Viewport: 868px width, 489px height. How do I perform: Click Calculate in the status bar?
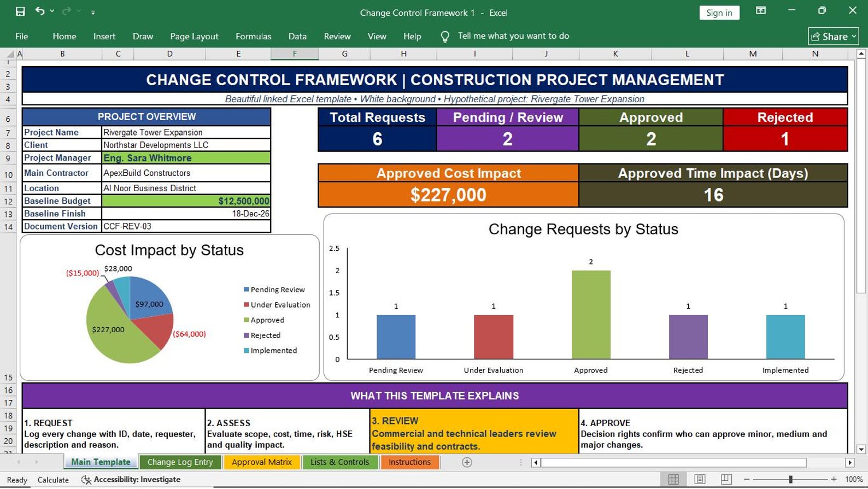[53, 480]
